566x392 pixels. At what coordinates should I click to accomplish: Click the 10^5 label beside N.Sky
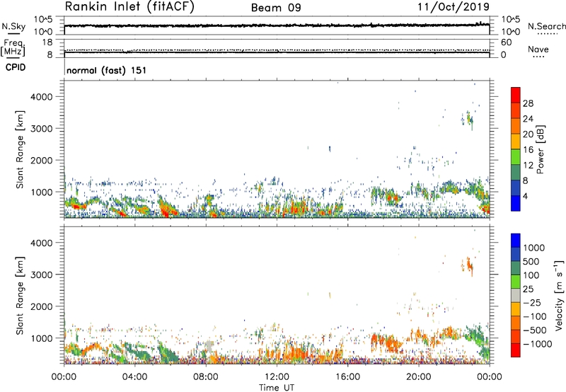pos(43,20)
